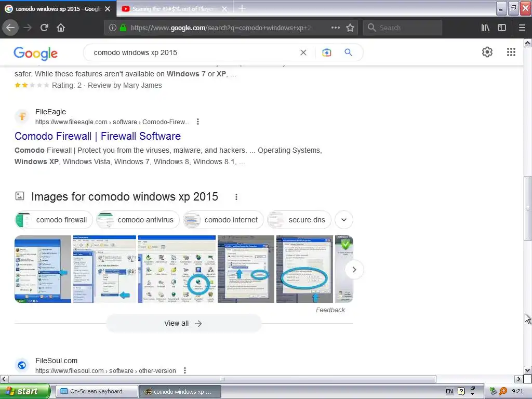Click the Images for comodo windows xp 2015 heading

[x=125, y=197]
